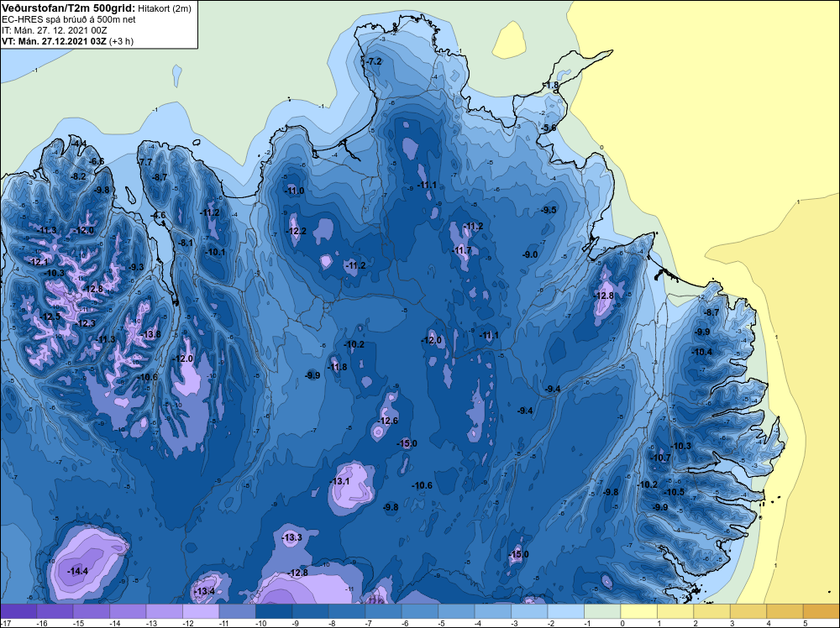840x628 pixels.
Task: Click the -12.1 temperature value on map
Action: pos(38,262)
